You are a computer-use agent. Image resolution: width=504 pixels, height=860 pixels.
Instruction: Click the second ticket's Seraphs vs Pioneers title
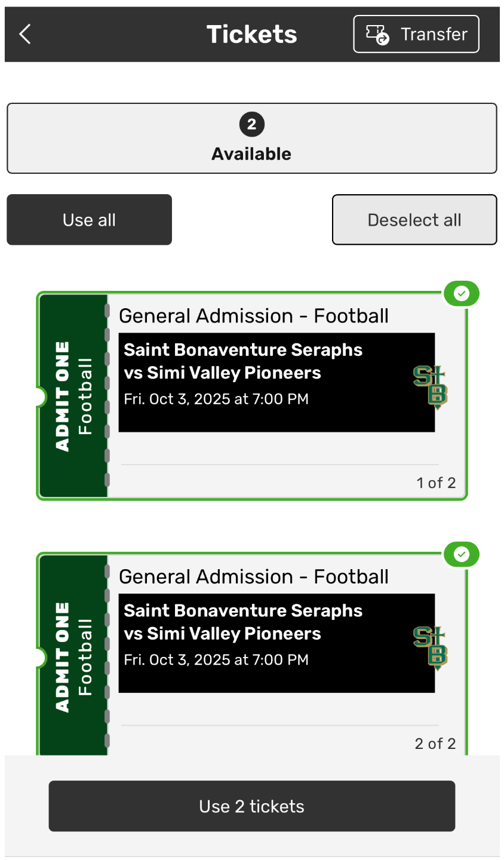243,622
